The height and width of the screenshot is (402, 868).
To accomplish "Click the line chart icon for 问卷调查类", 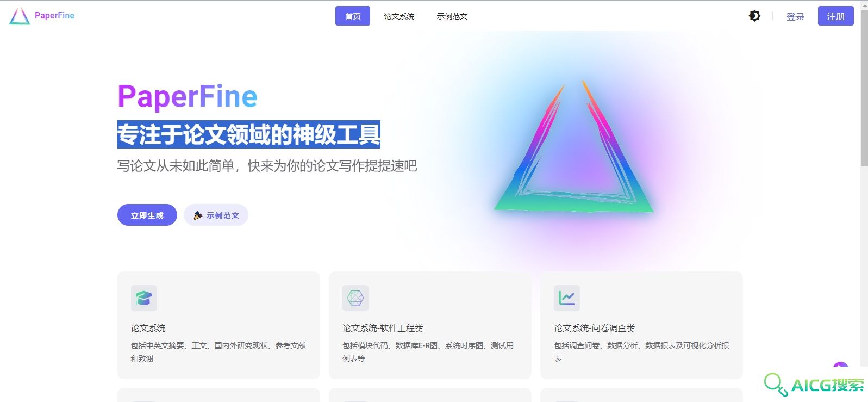I will [x=567, y=298].
